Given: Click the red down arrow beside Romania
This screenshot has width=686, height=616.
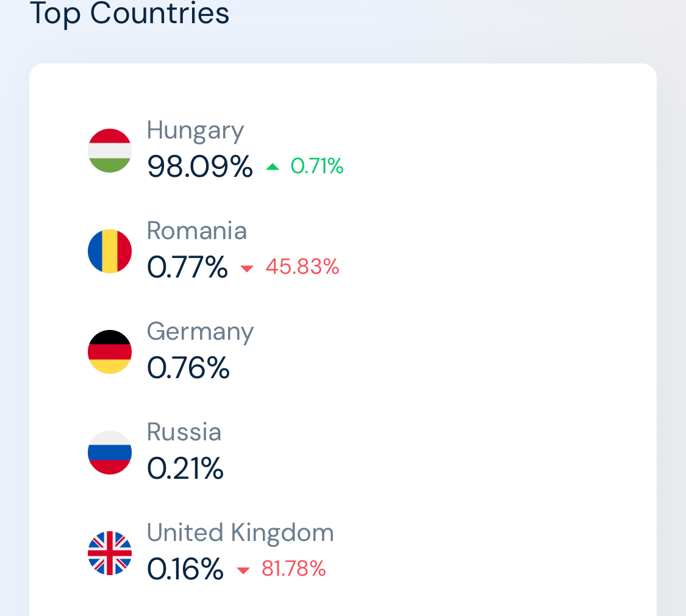Looking at the screenshot, I should tap(247, 268).
